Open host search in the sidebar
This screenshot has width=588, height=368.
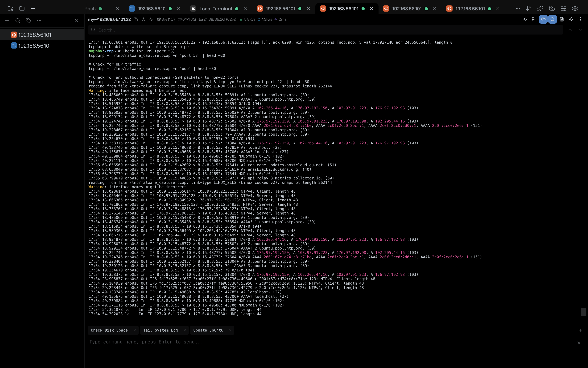(18, 21)
